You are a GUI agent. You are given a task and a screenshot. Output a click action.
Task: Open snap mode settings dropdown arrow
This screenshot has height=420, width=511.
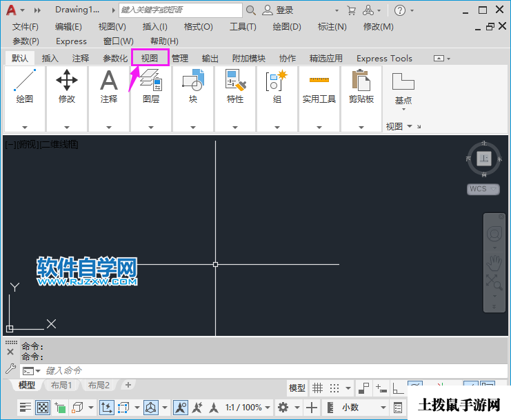[348, 388]
